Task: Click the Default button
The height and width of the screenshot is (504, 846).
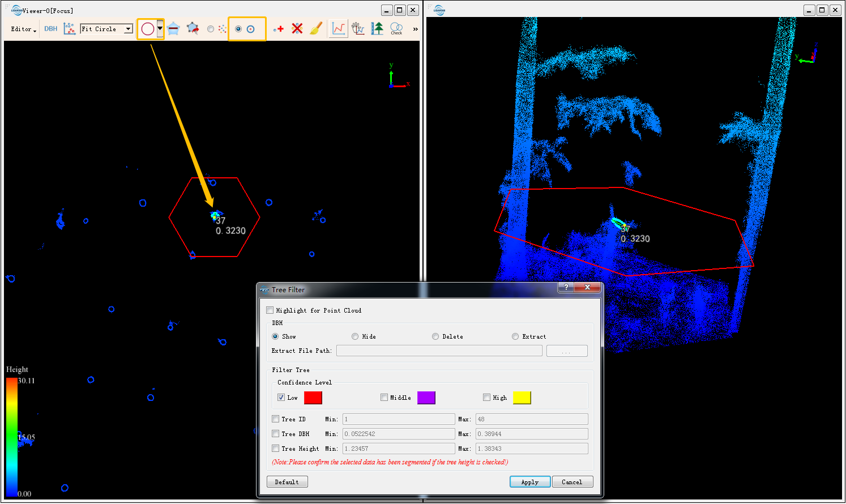Action: (287, 482)
